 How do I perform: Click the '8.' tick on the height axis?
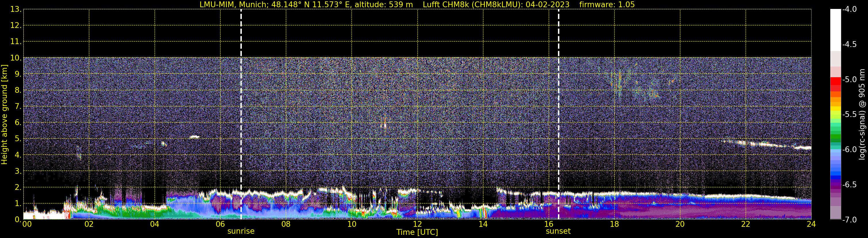pos(18,90)
